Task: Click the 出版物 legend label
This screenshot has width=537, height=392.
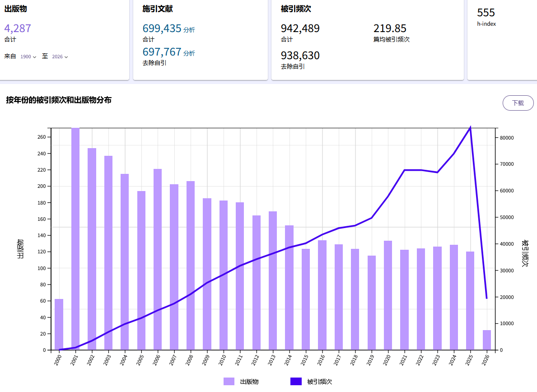Action: 249,382
